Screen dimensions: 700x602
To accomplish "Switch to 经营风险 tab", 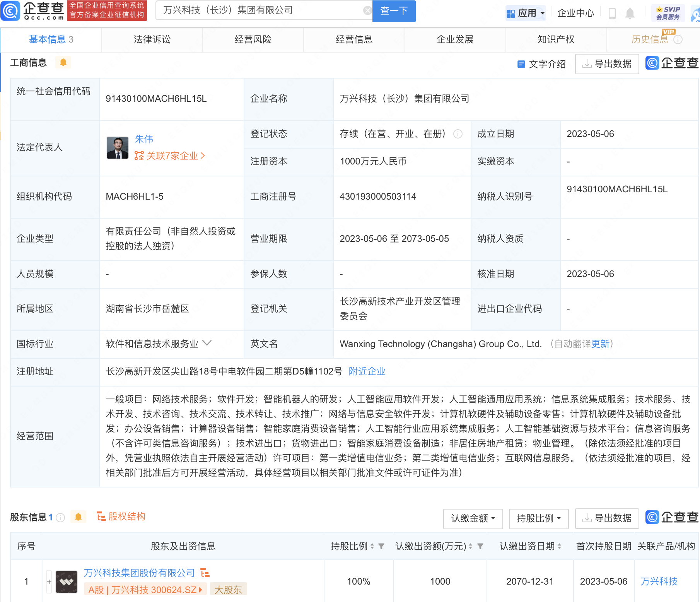I will pyautogui.click(x=253, y=39).
